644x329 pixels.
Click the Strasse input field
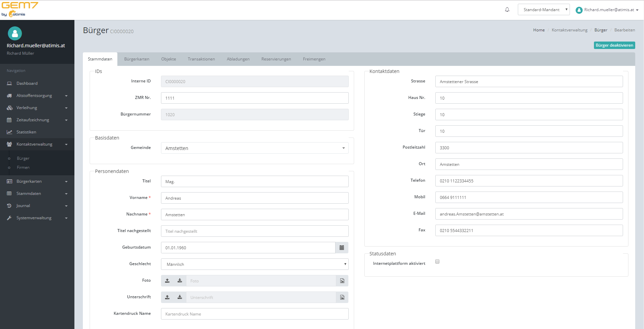pos(529,81)
